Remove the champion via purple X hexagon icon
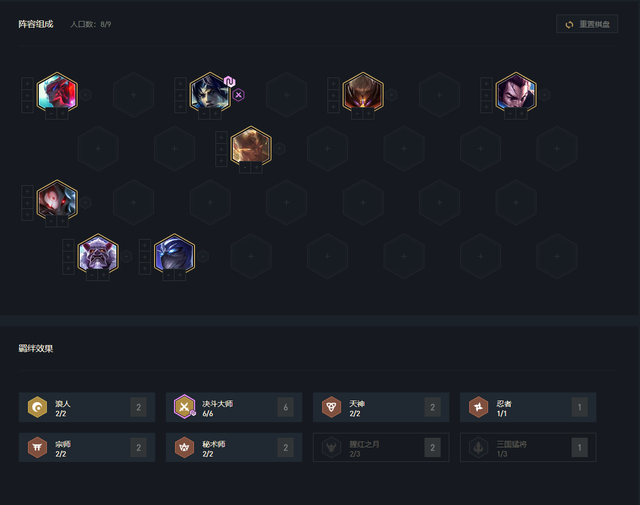The image size is (640, 505). pos(239,95)
